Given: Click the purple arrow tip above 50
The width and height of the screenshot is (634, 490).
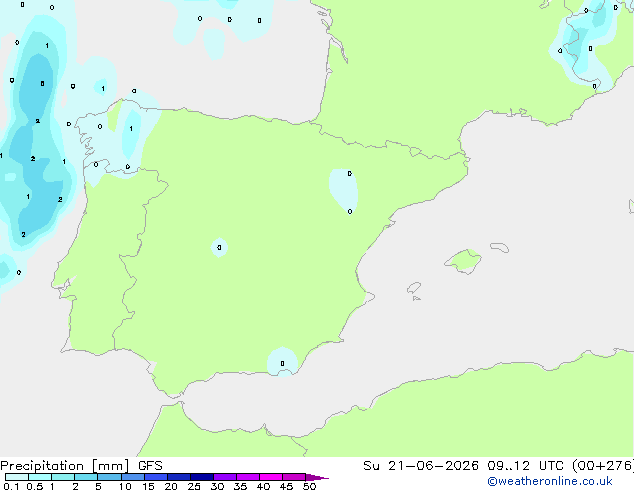Looking at the screenshot, I should point(317,477).
